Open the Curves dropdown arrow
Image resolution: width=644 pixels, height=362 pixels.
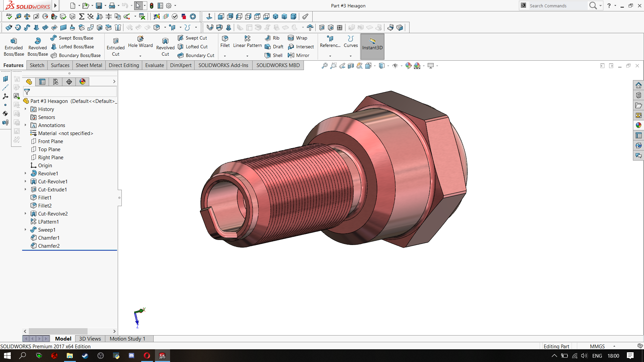pos(351,56)
